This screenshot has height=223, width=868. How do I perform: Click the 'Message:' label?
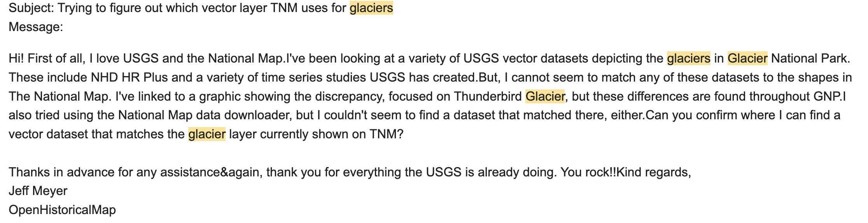(36, 27)
